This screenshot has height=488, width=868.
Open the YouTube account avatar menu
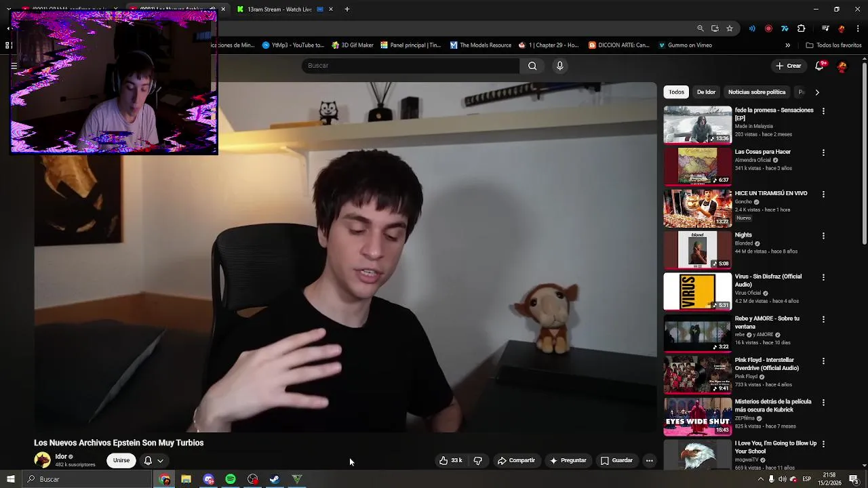[842, 66]
